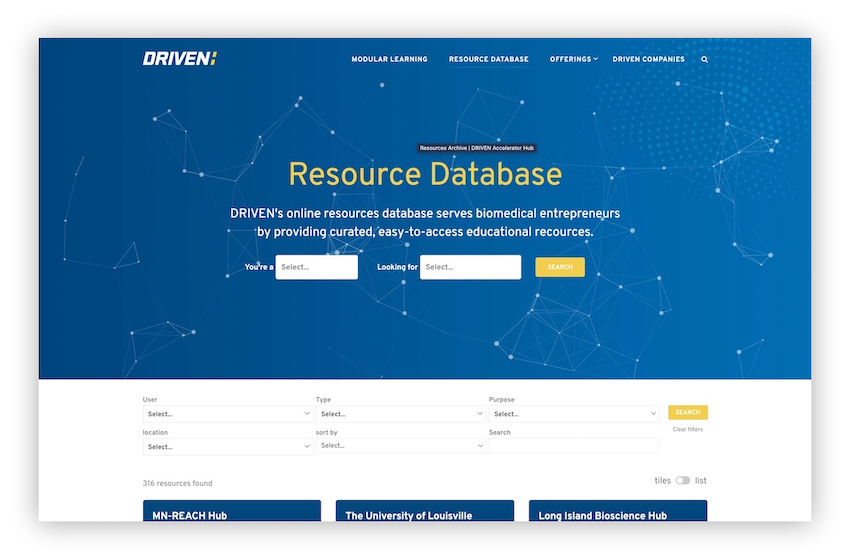The height and width of the screenshot is (560, 850).
Task: Click Clear filters link
Action: [x=687, y=429]
